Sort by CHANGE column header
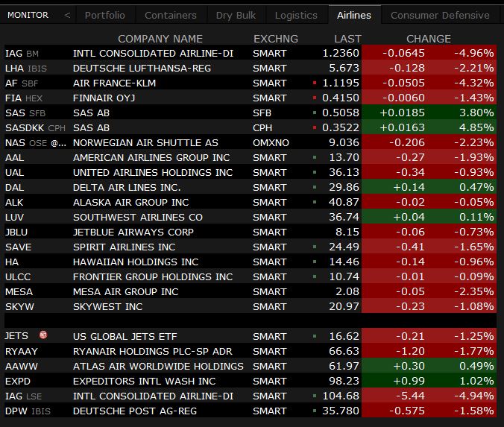 (x=429, y=39)
